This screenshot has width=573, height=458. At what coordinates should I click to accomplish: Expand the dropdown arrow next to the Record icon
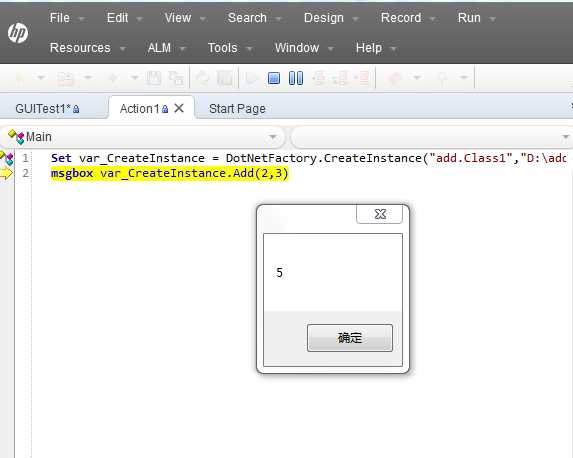point(417,77)
